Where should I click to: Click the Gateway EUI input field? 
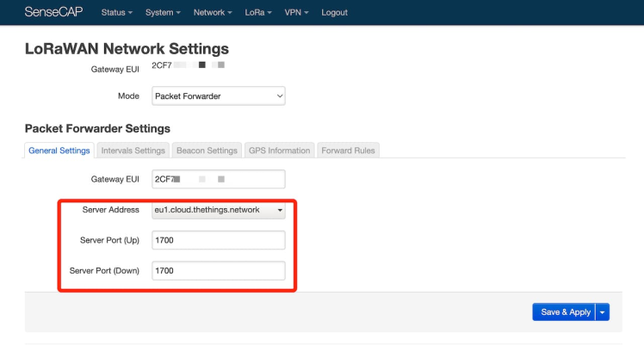pos(219,179)
